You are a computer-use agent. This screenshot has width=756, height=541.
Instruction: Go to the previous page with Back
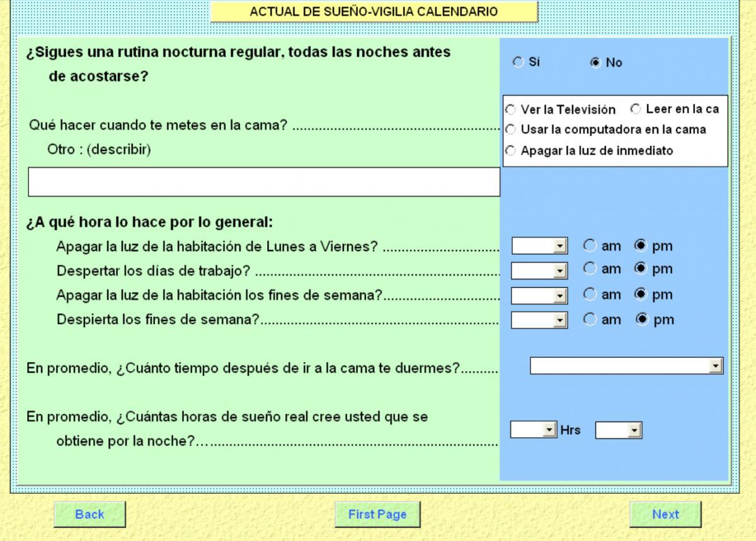coord(89,515)
